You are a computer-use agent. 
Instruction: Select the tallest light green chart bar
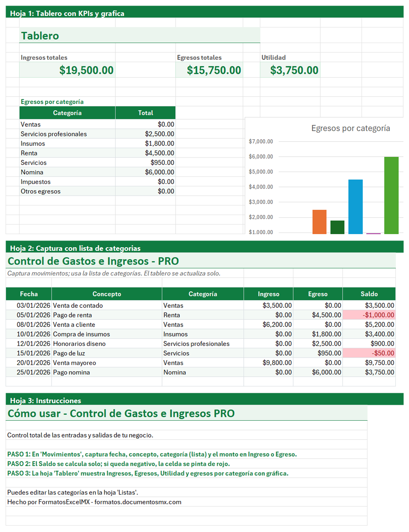pos(391,195)
